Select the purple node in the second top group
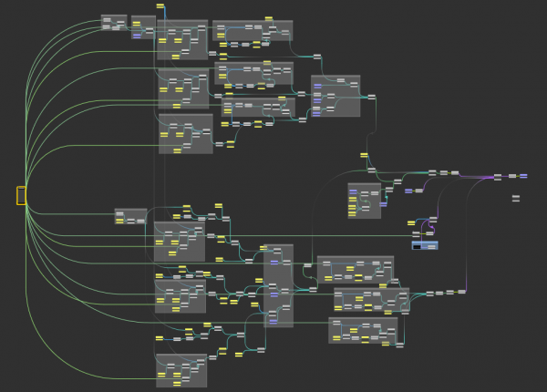The width and height of the screenshot is (547, 392). pyautogui.click(x=136, y=34)
